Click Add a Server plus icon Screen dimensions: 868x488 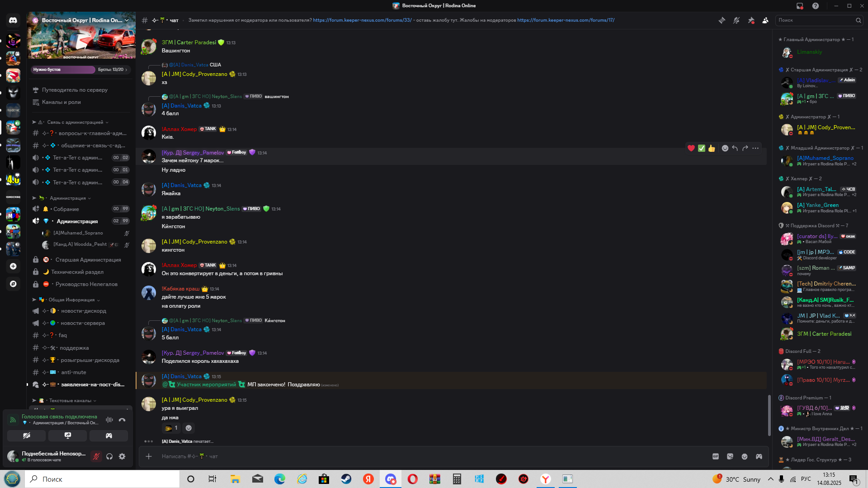point(13,266)
